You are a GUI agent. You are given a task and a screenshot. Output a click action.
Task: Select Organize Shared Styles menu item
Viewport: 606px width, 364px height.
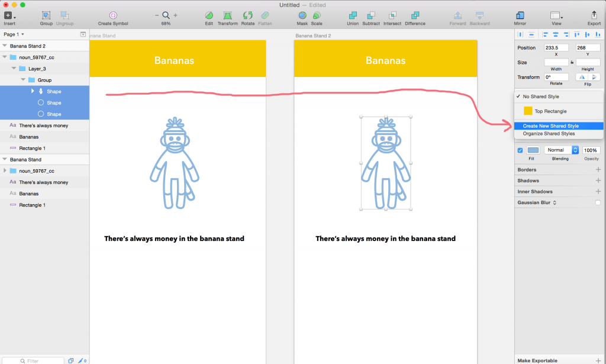(x=549, y=134)
